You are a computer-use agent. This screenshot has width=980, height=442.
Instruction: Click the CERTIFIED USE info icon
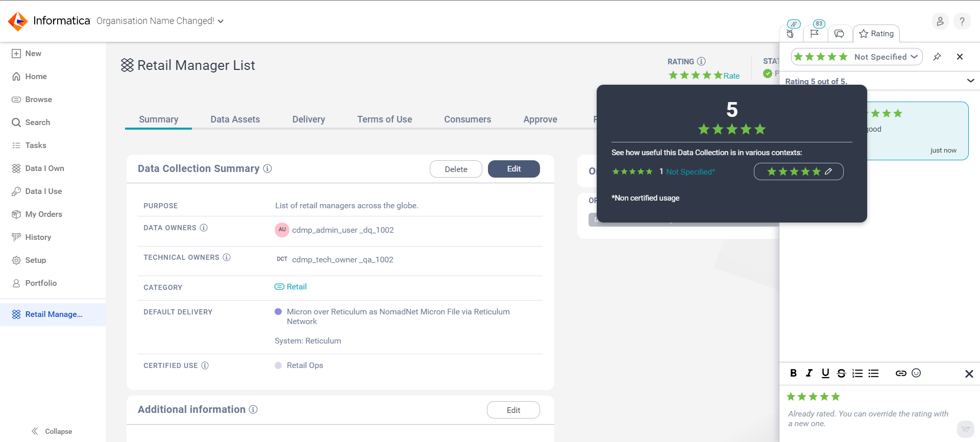click(x=205, y=365)
